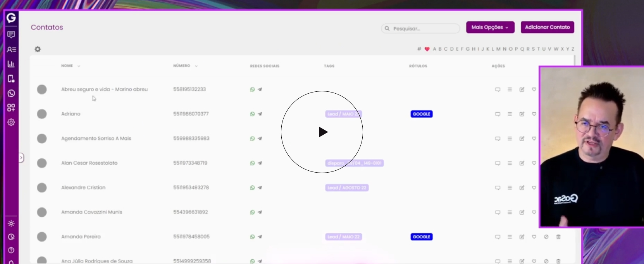Open table settings gear below Contatos title
Screen dimensions: 644x264
[x=38, y=49]
